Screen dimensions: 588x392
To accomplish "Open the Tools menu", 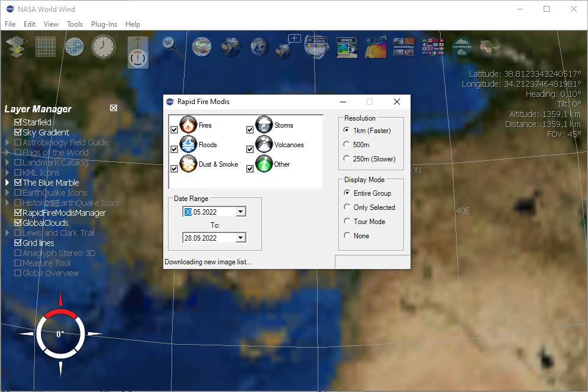I will (x=75, y=24).
